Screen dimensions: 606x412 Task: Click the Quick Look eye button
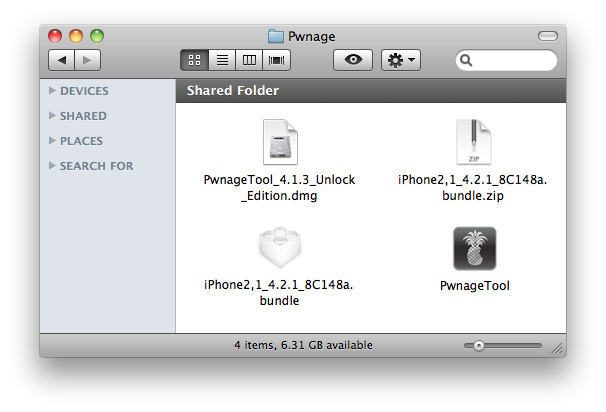pyautogui.click(x=353, y=60)
